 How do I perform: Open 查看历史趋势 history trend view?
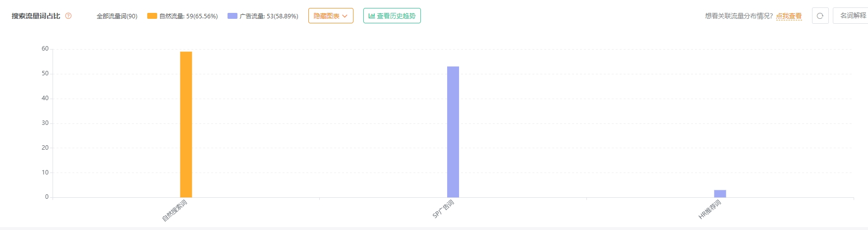pos(392,16)
